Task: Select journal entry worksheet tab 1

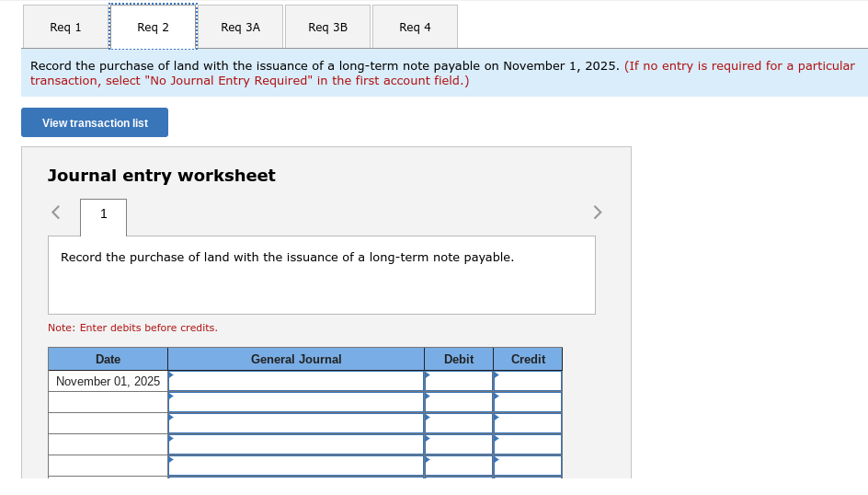Action: click(x=104, y=216)
